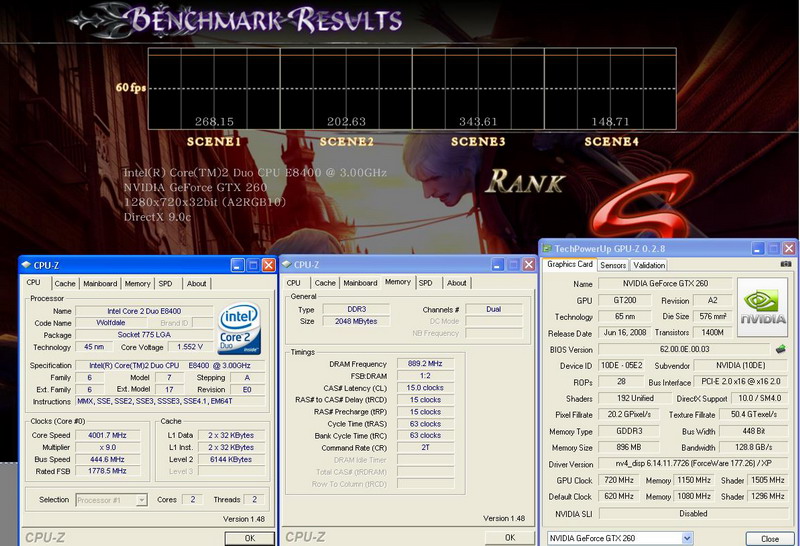Screen dimensions: 800x546
Task: Click the SCENE4 label in benchmark results
Action: [x=611, y=141]
